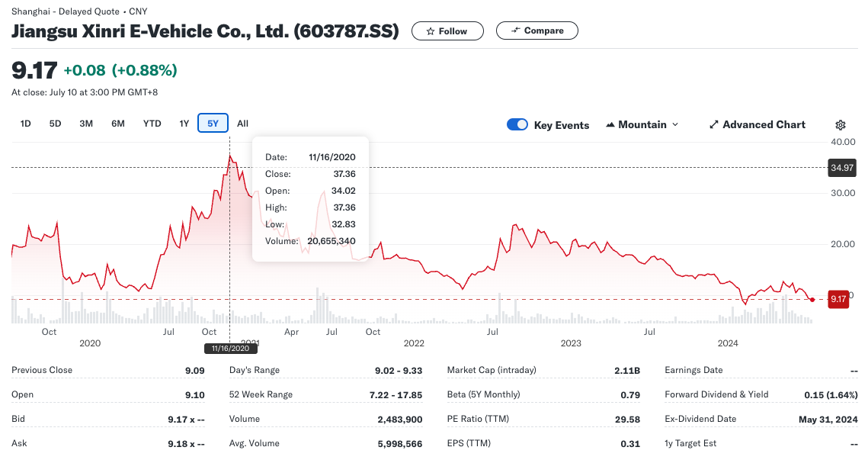Screen dimensions: 868x460
Task: Open the Advanced Chart link
Action: point(757,124)
